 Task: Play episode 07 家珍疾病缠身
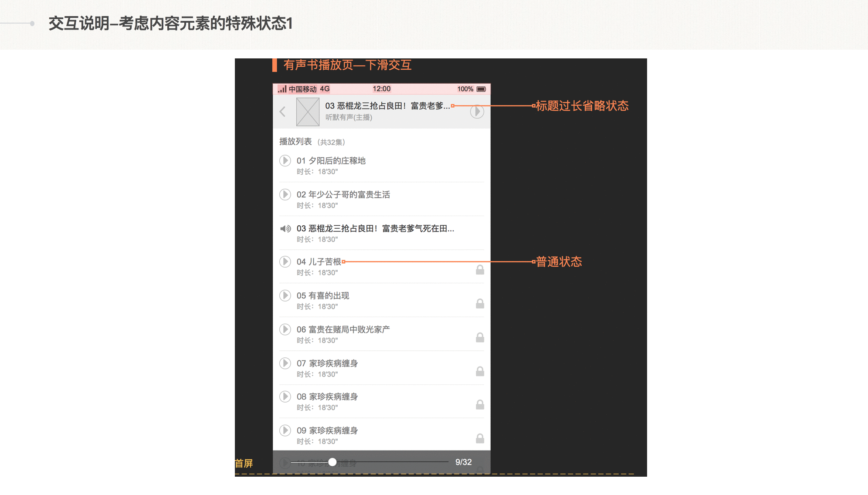[x=285, y=363]
